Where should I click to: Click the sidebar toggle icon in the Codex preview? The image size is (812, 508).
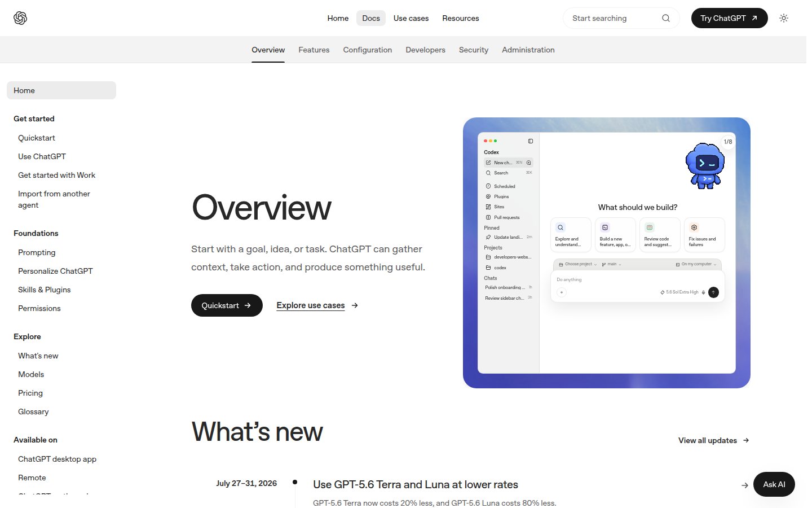pyautogui.click(x=530, y=141)
